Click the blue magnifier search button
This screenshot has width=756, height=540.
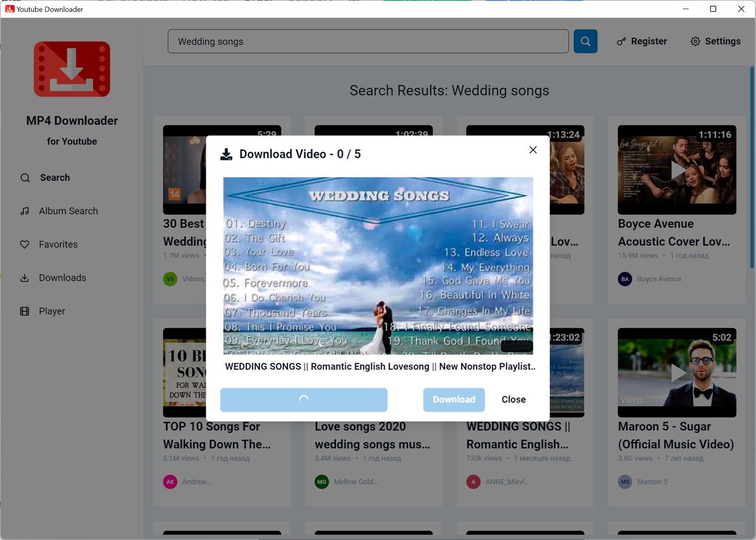585,41
